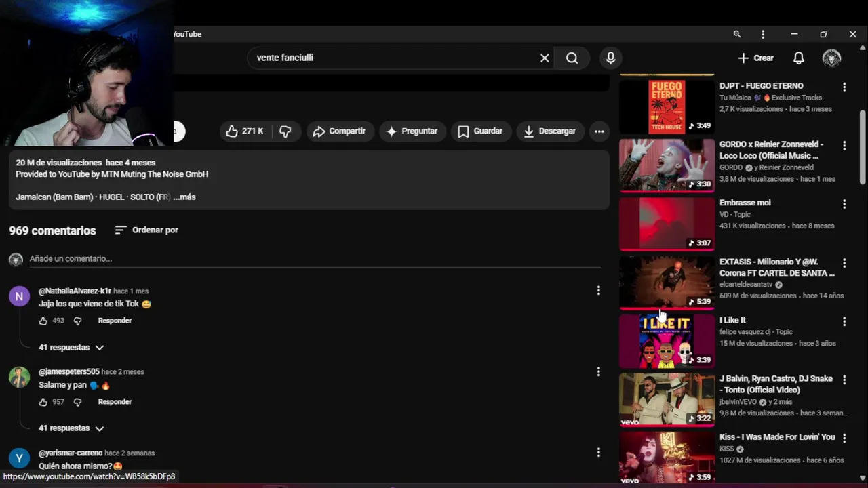868x488 pixels.
Task: Open the FUEGO ETERNO video thumbnail
Action: pyautogui.click(x=667, y=106)
